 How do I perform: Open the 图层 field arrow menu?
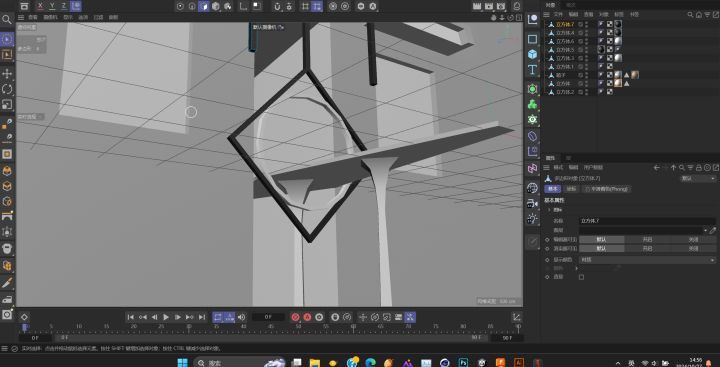(x=705, y=230)
